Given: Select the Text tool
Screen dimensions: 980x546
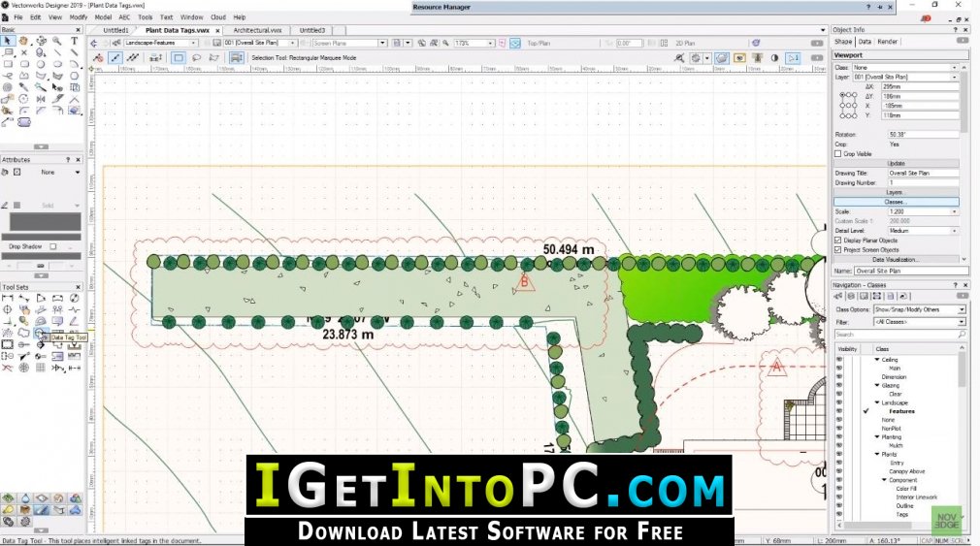Looking at the screenshot, I should tap(74, 41).
